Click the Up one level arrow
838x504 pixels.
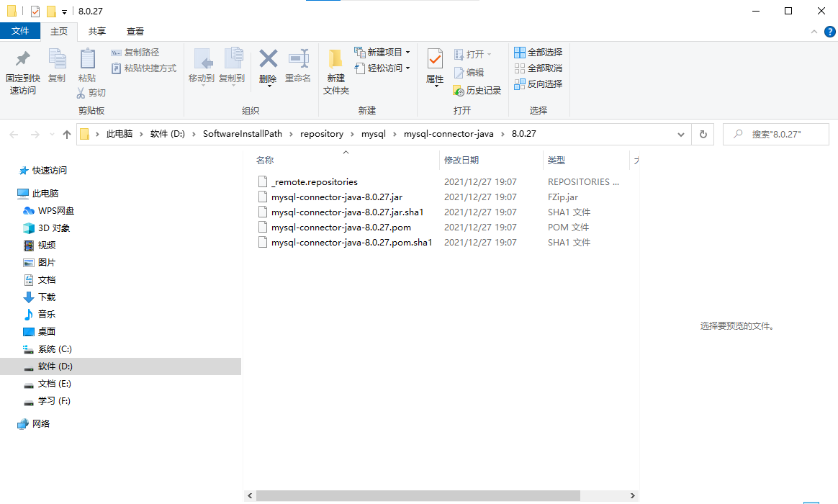(x=67, y=135)
